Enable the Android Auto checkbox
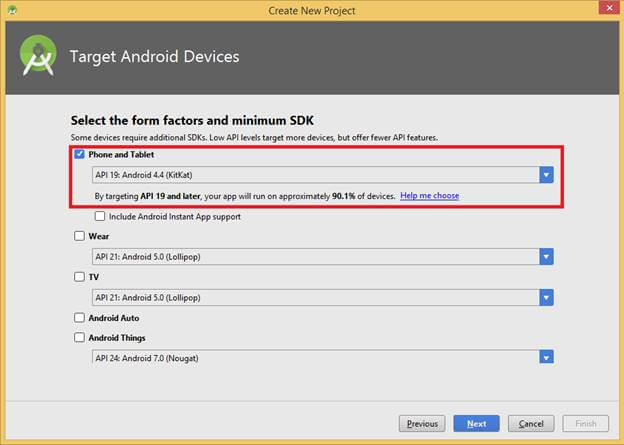 pos(79,317)
